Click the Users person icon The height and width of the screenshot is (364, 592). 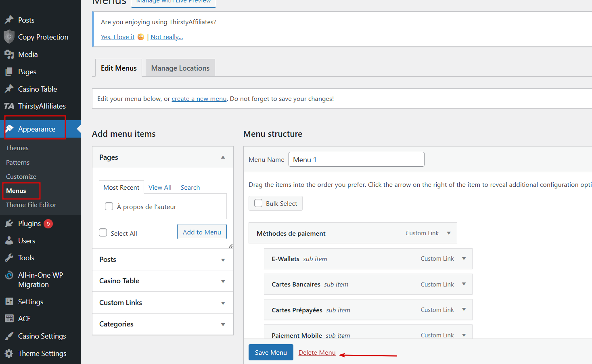tap(9, 241)
